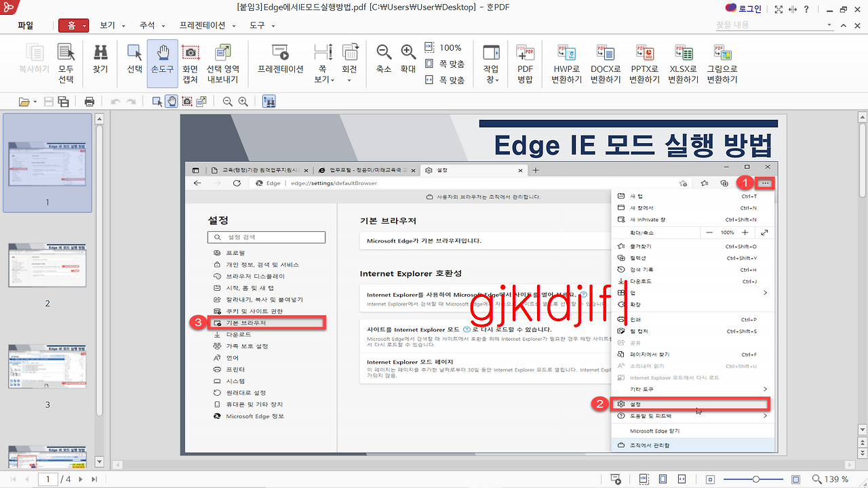Click the zoom-in box right of slider
Screen dimensions: 868x488
[x=796, y=479]
